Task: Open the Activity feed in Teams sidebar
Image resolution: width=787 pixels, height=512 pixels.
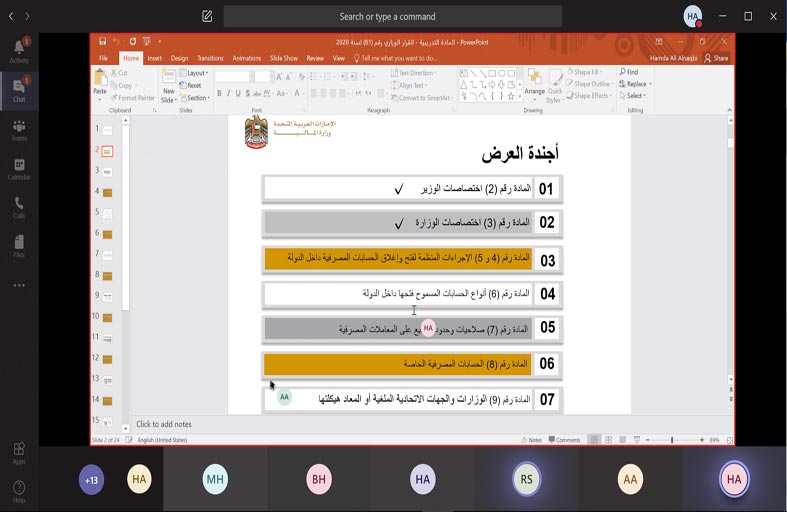Action: coord(19,50)
